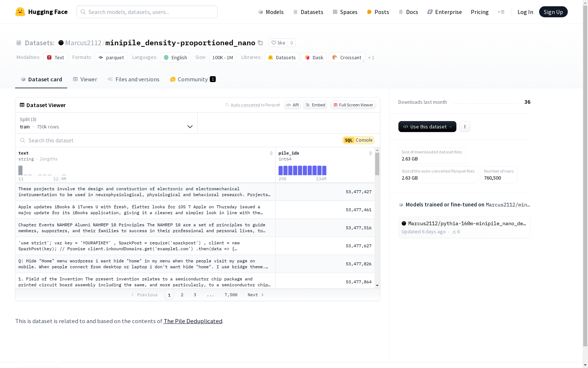The height and width of the screenshot is (368, 588).
Task: Click the Embed button
Action: tap(315, 105)
